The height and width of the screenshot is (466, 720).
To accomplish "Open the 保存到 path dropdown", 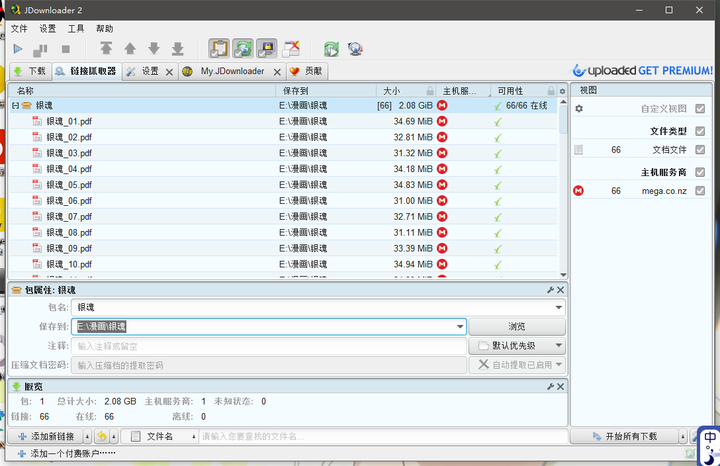I will [x=460, y=327].
